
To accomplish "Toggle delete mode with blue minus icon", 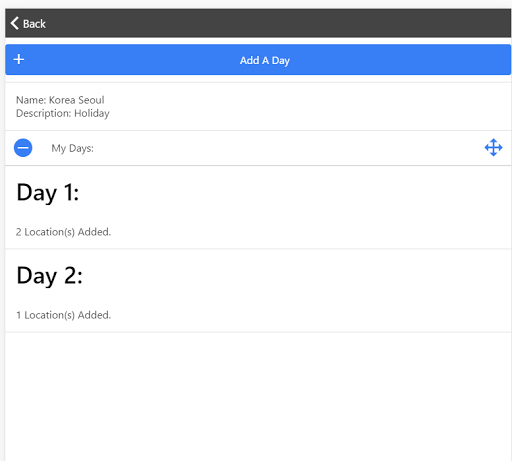I will (23, 148).
